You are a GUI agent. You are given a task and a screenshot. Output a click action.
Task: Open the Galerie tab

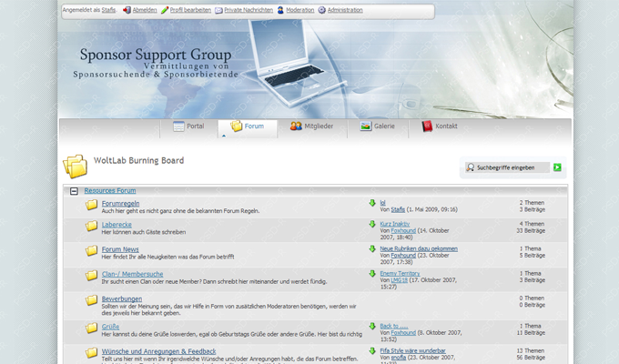(377, 126)
